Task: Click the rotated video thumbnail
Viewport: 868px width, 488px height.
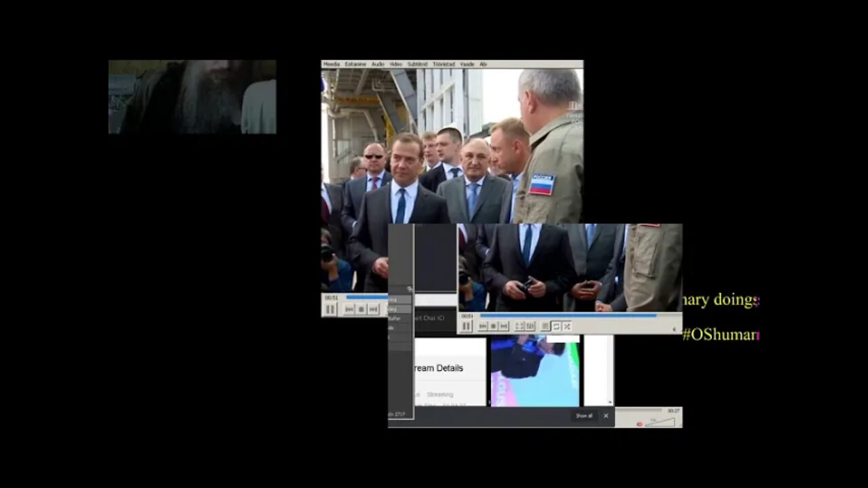Action: pos(535,371)
